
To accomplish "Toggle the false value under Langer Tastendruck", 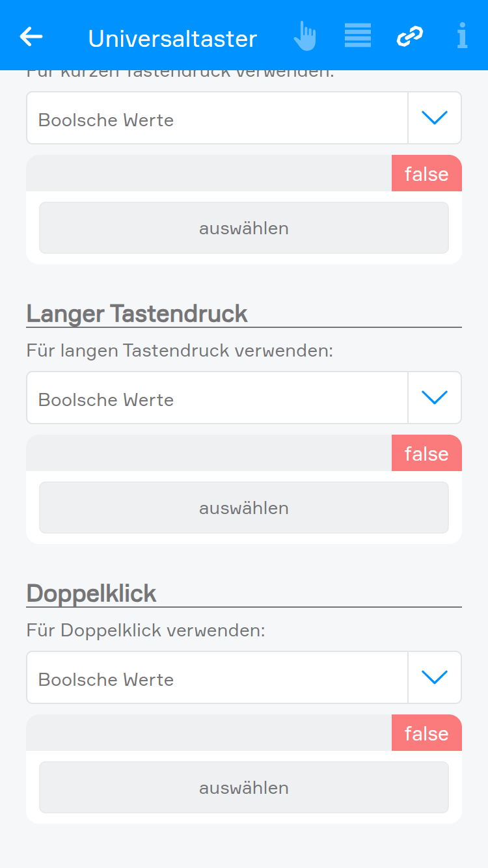I will (426, 454).
